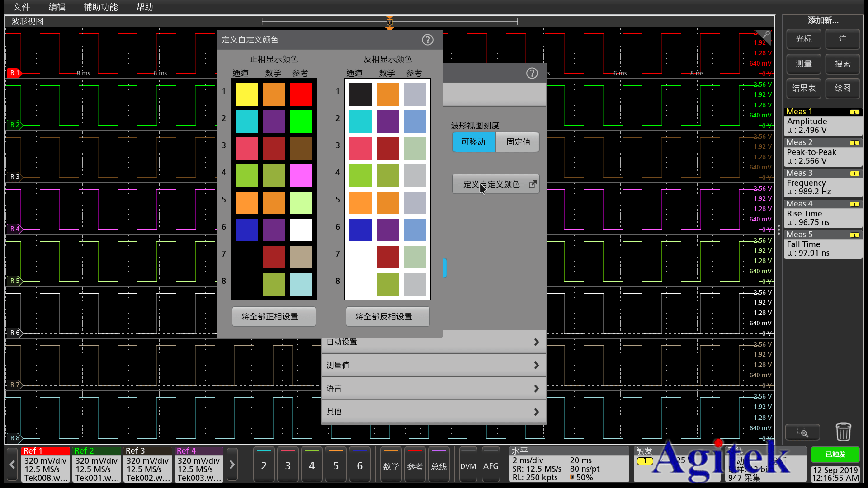
Task: Click 将全部正相设置... button
Action: point(274,317)
